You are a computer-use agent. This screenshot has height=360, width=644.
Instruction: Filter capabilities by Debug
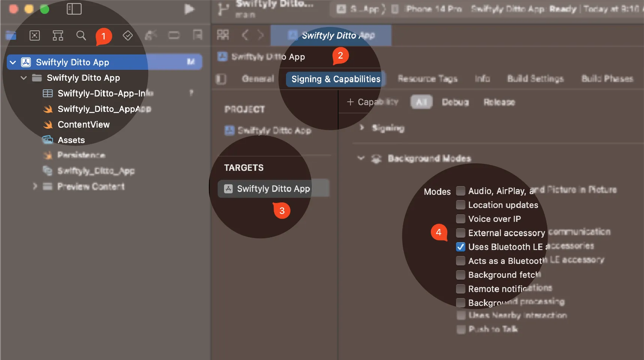click(x=455, y=102)
